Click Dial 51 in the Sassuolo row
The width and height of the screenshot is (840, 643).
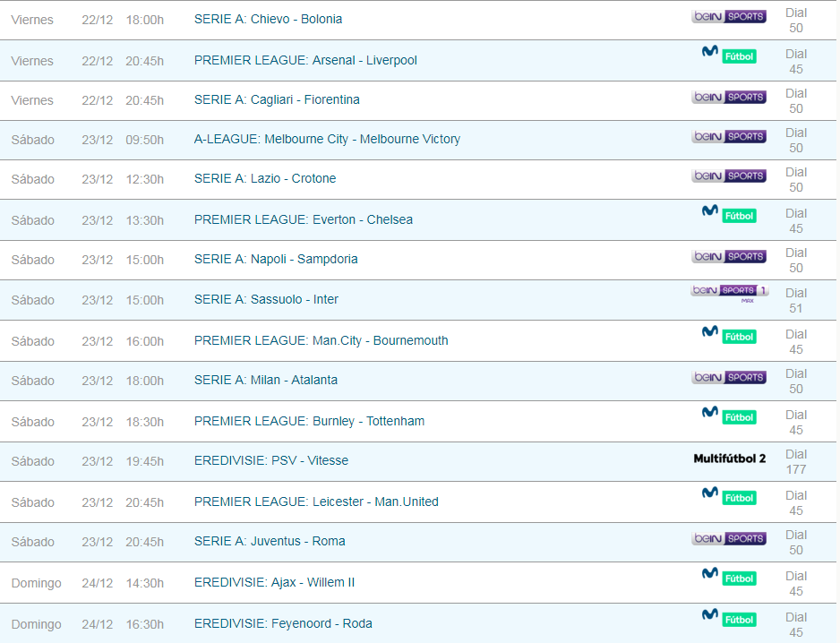pyautogui.click(x=795, y=300)
